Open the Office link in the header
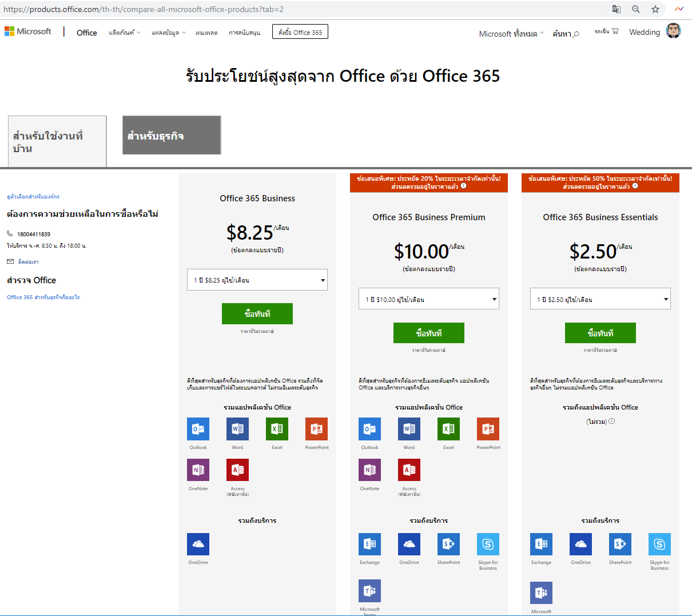The height and width of the screenshot is (616, 692). 87,33
